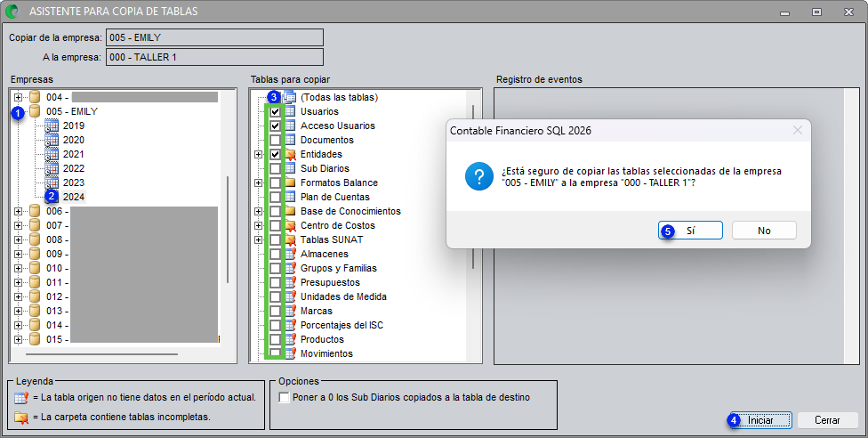Click the Formatos Balance folder icon
Image resolution: width=868 pixels, height=438 pixels.
pos(290,183)
